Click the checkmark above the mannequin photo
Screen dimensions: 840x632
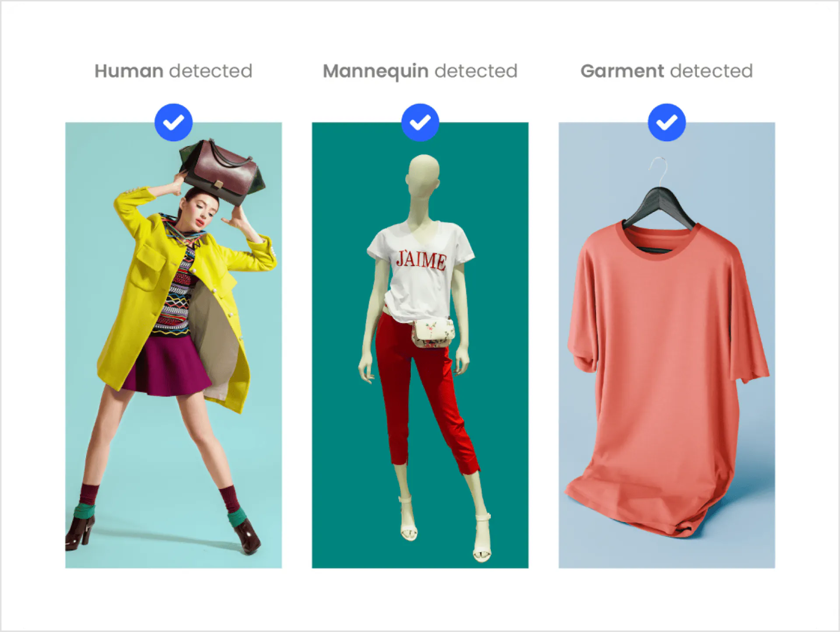tap(420, 122)
